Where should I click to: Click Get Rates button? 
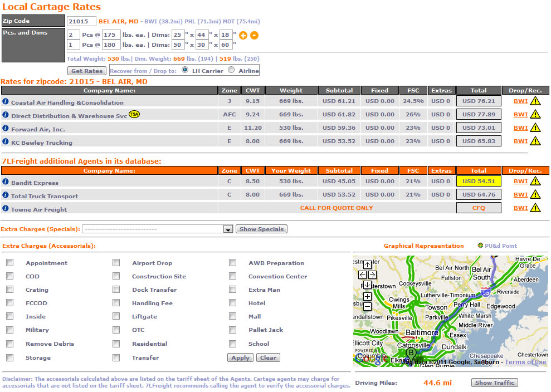87,71
